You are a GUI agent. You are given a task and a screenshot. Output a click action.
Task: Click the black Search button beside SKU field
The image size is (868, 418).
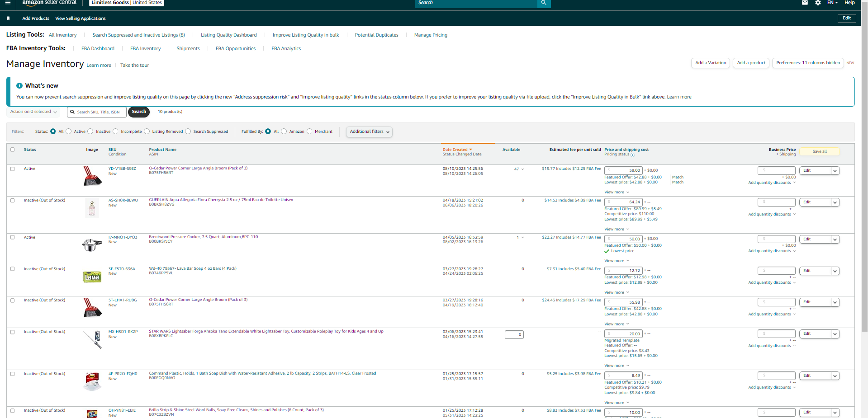pos(139,112)
